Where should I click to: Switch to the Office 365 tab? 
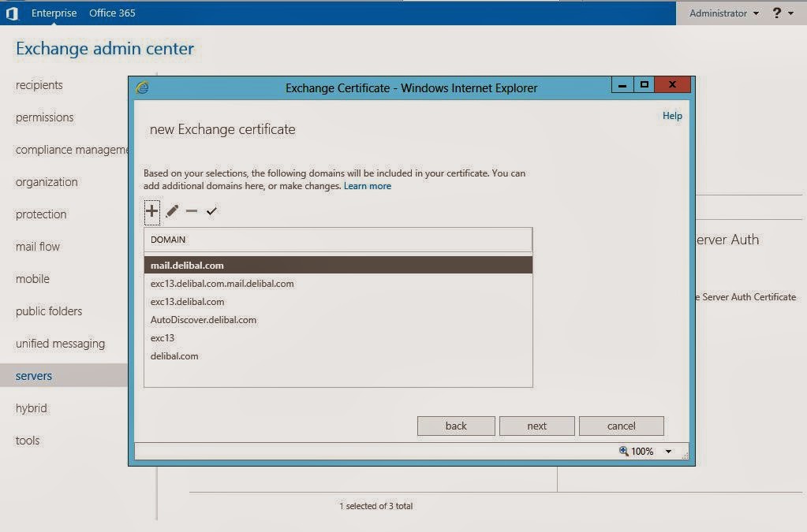tap(112, 13)
